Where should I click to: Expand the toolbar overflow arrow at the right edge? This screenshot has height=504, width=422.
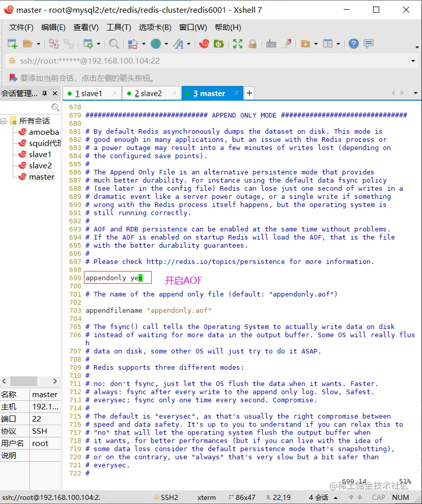point(417,47)
